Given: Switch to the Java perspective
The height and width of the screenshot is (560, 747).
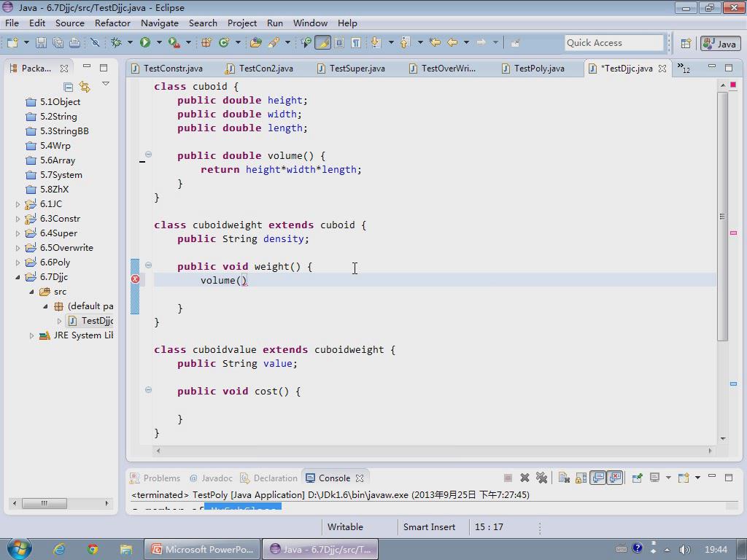Looking at the screenshot, I should coord(720,43).
